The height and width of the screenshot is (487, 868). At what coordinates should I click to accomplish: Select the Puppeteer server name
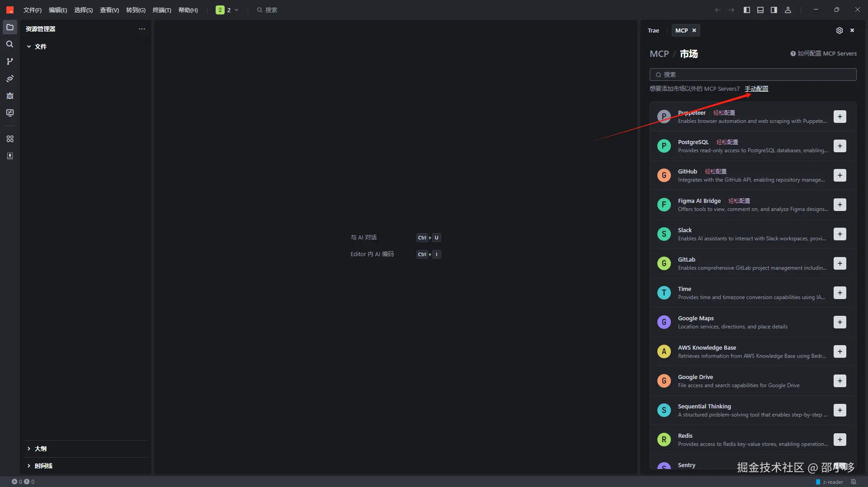(x=692, y=112)
